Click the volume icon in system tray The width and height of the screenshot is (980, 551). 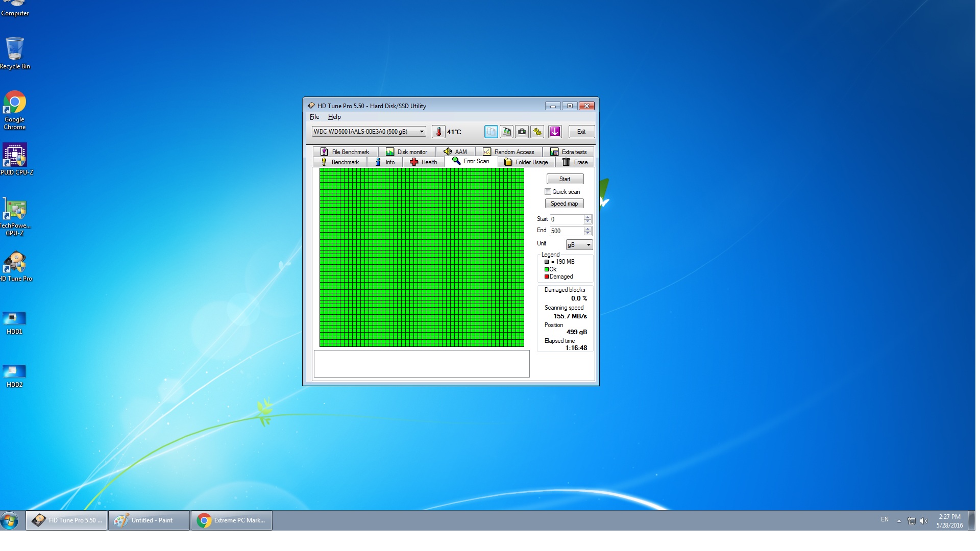924,521
